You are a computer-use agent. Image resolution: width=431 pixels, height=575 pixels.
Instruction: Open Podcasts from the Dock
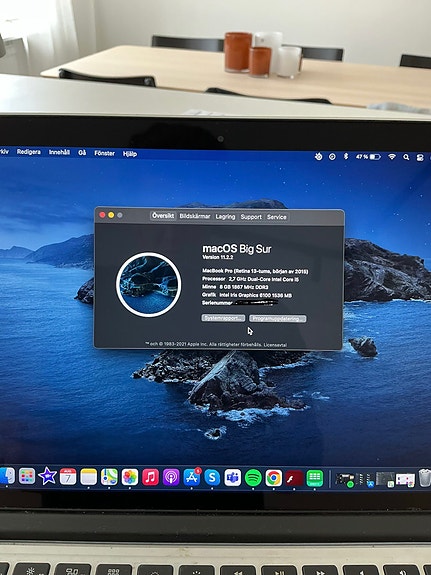171,477
